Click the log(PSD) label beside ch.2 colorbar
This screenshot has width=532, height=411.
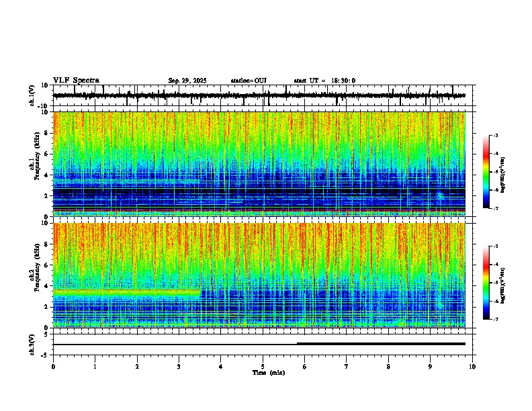pos(502,285)
